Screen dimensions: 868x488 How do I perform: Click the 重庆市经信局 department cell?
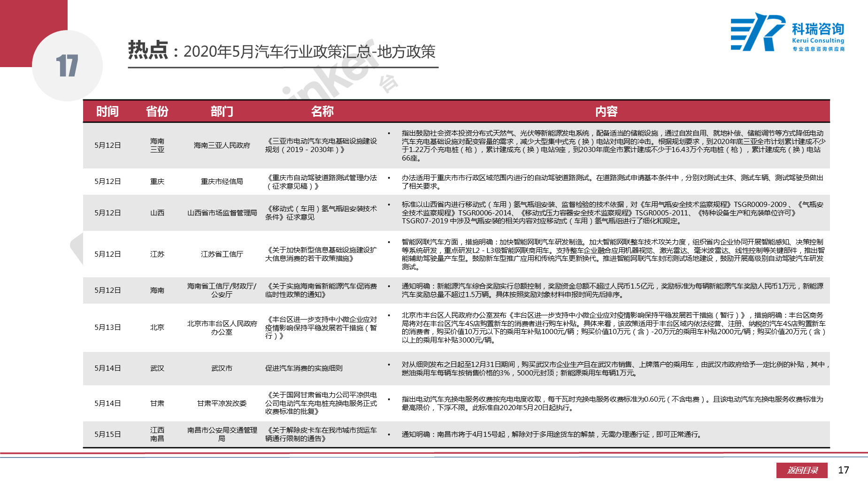click(x=222, y=182)
